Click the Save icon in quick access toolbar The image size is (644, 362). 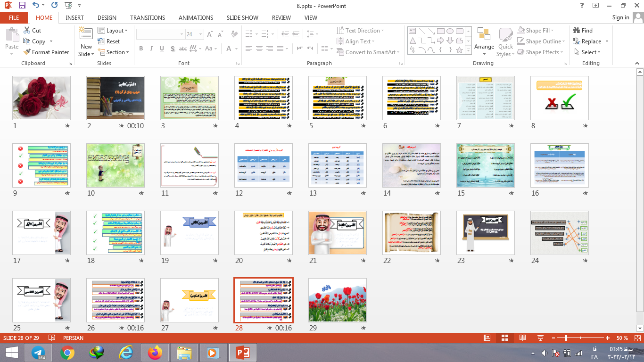[x=22, y=6]
